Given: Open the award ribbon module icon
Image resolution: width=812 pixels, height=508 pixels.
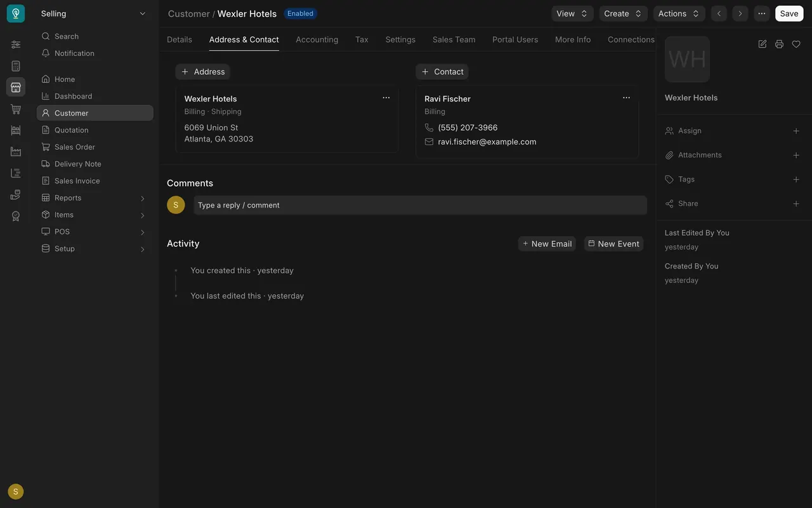Looking at the screenshot, I should click(x=16, y=217).
